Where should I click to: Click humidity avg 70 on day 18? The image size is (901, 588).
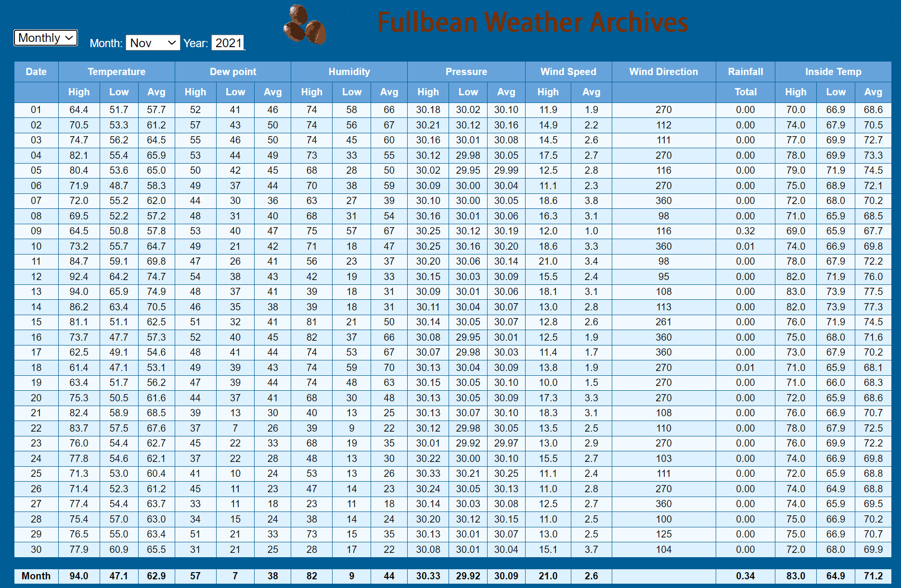point(389,368)
